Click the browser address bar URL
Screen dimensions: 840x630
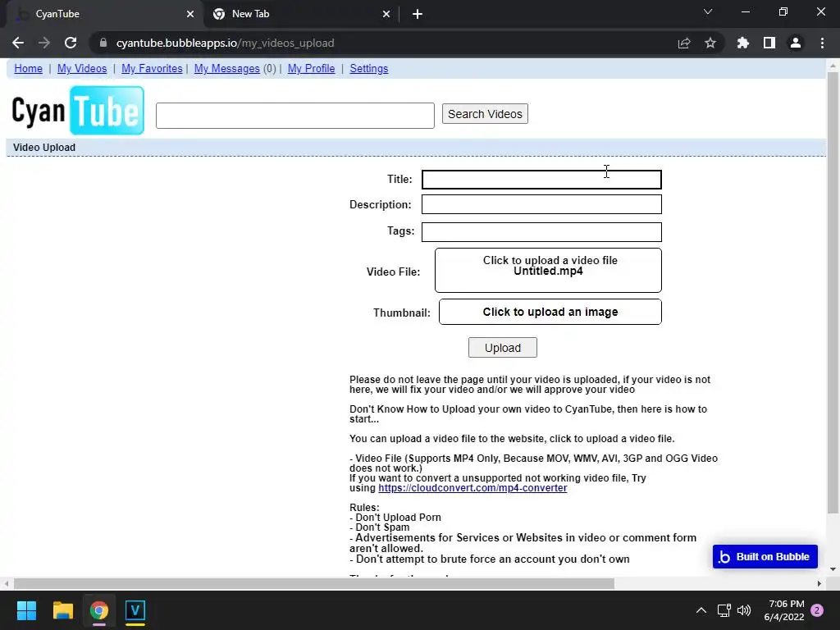[225, 43]
